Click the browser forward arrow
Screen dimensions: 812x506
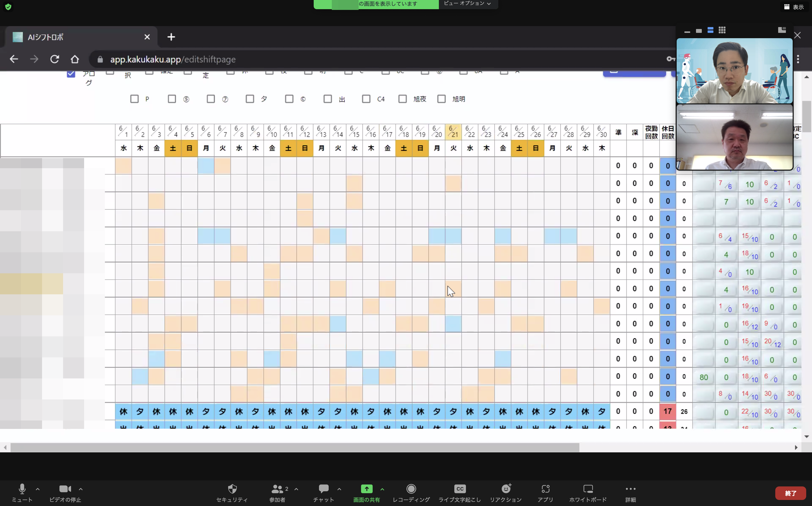(34, 59)
